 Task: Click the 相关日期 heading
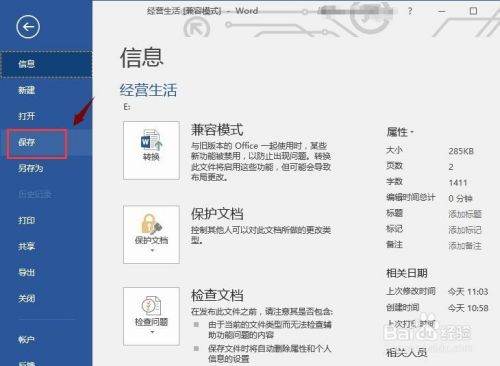[407, 273]
